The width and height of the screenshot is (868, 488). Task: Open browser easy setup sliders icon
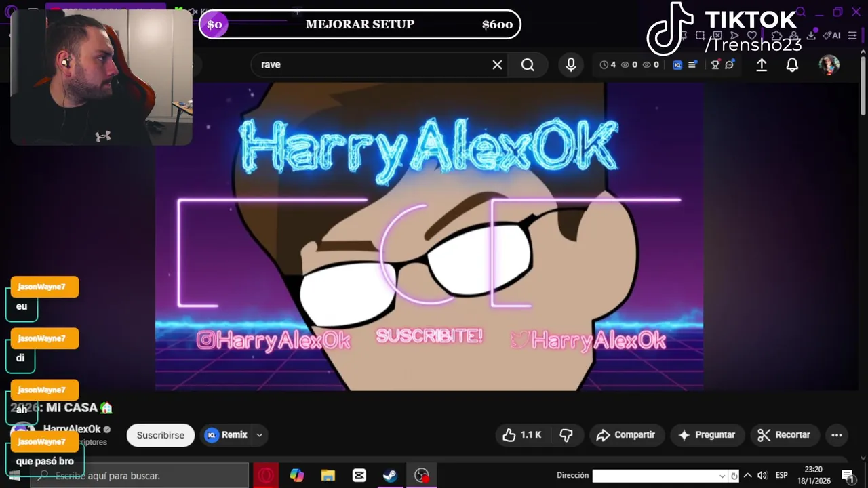pyautogui.click(x=852, y=35)
